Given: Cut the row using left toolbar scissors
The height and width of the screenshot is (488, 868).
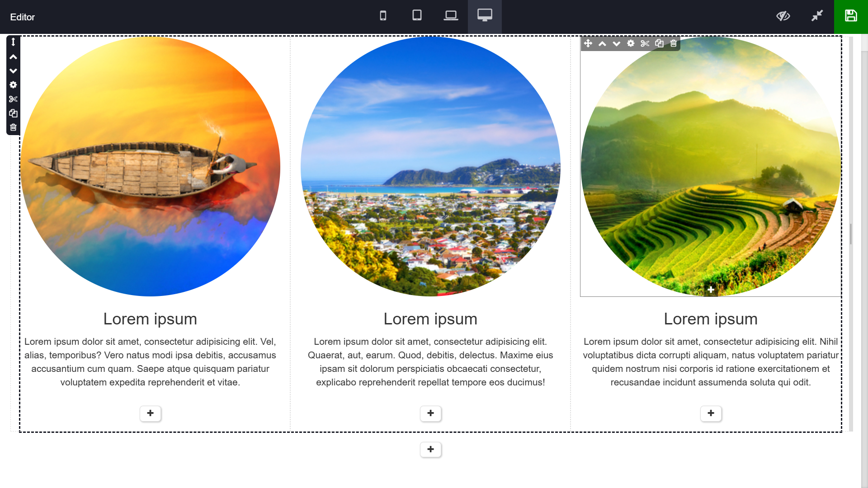Looking at the screenshot, I should click(x=13, y=99).
